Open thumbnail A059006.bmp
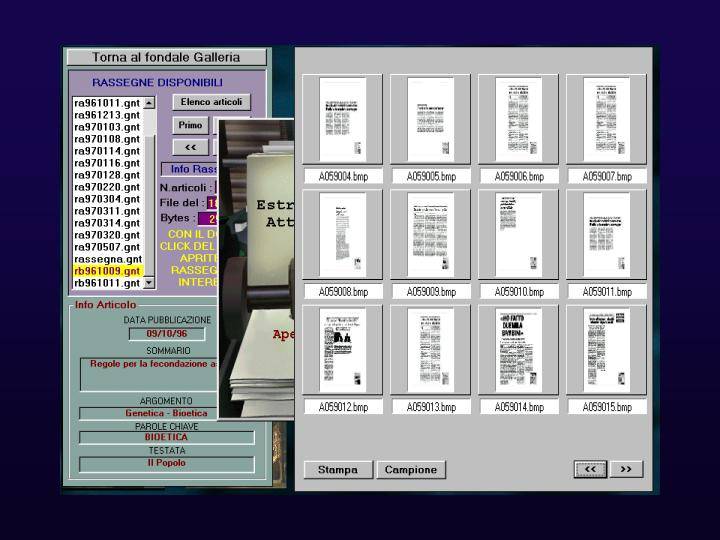Viewport: 720px width, 540px height. [x=518, y=119]
